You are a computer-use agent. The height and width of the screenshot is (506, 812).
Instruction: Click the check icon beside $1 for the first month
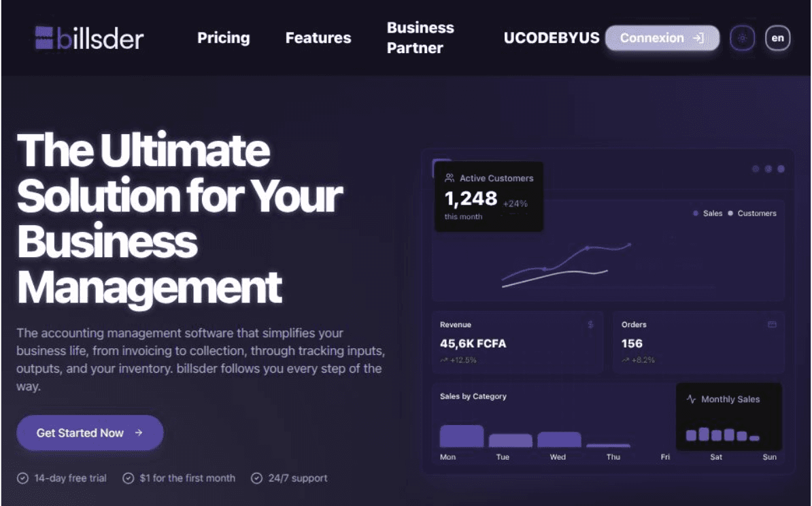(128, 478)
